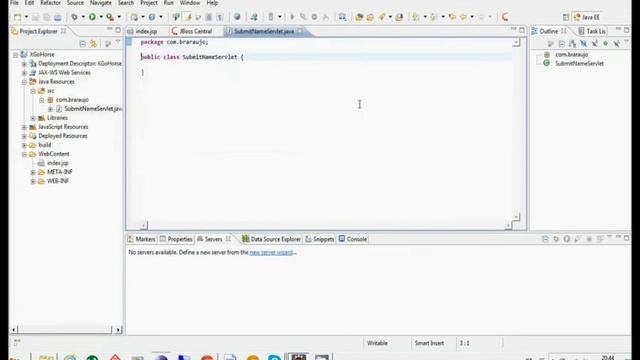Screen dimensions: 640x360
Task: Click Collapse All in Project Explorer
Action: (x=82, y=44)
